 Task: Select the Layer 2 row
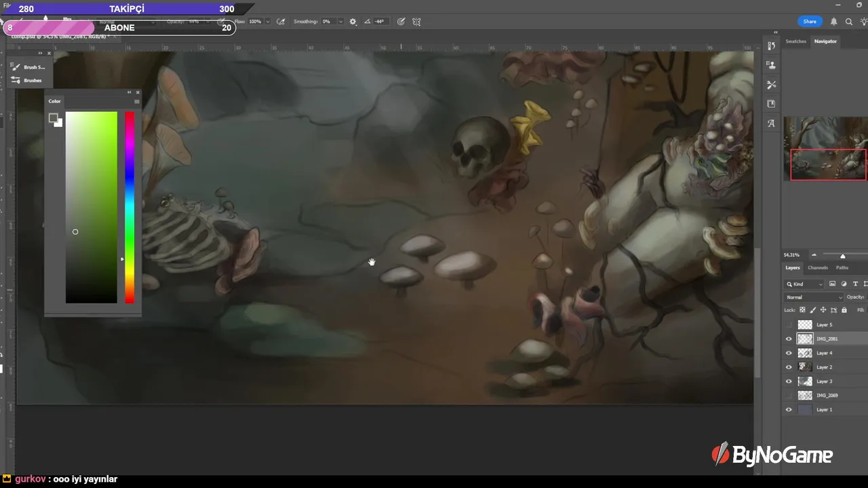click(x=825, y=367)
